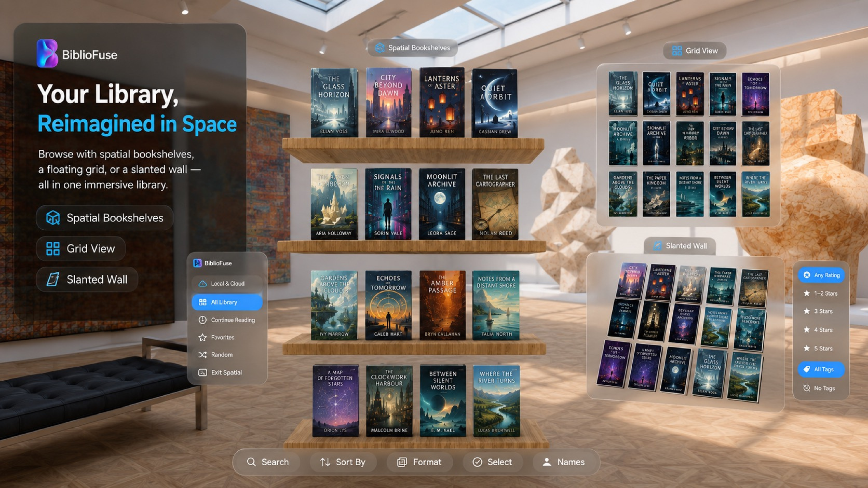Viewport: 868px width, 488px height.
Task: Show only books with No Tags
Action: pos(821,388)
